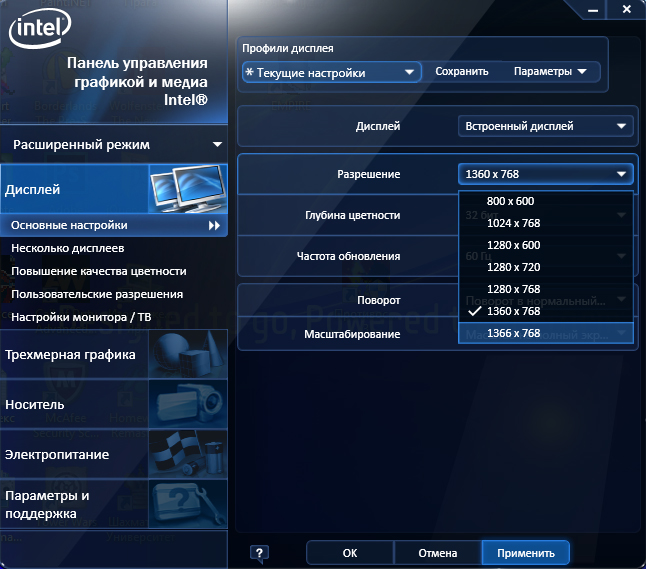The width and height of the screenshot is (646, 569).
Task: Click the Поворот label
Action: coord(379,300)
